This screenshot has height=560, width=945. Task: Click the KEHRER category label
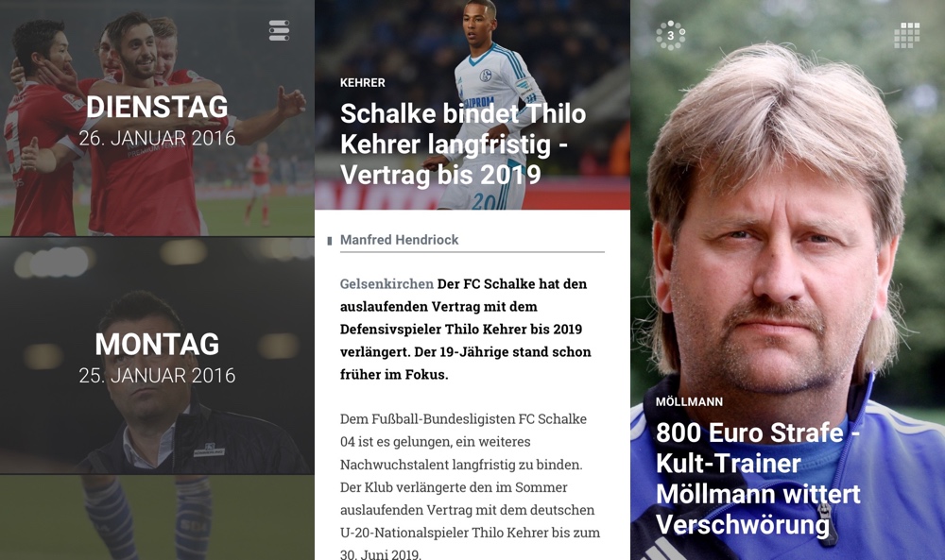362,82
